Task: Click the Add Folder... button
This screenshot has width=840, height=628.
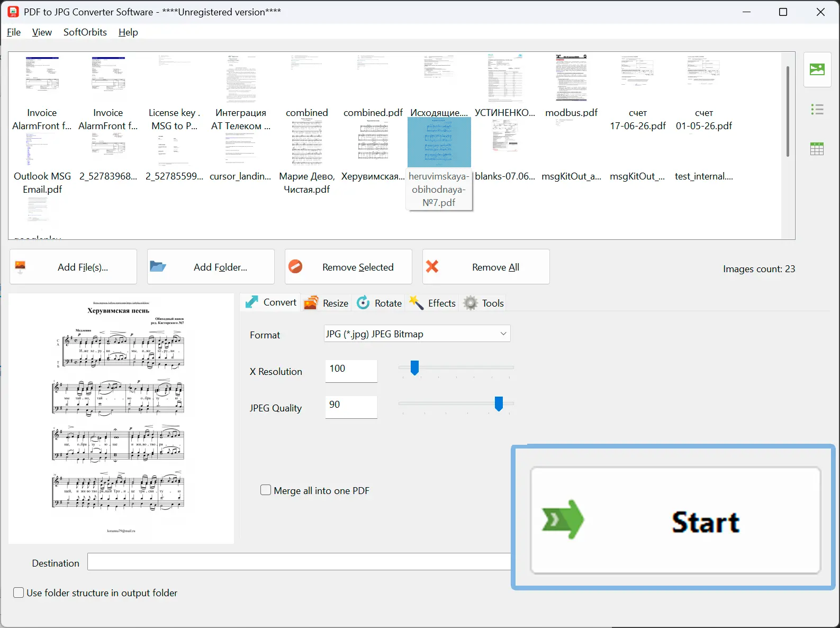Action: pos(211,267)
